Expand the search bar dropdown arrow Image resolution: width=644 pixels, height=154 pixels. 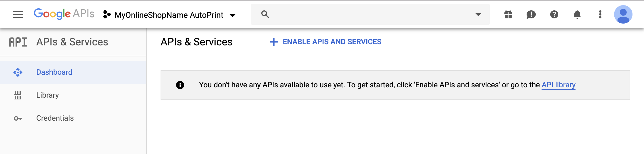pyautogui.click(x=478, y=14)
